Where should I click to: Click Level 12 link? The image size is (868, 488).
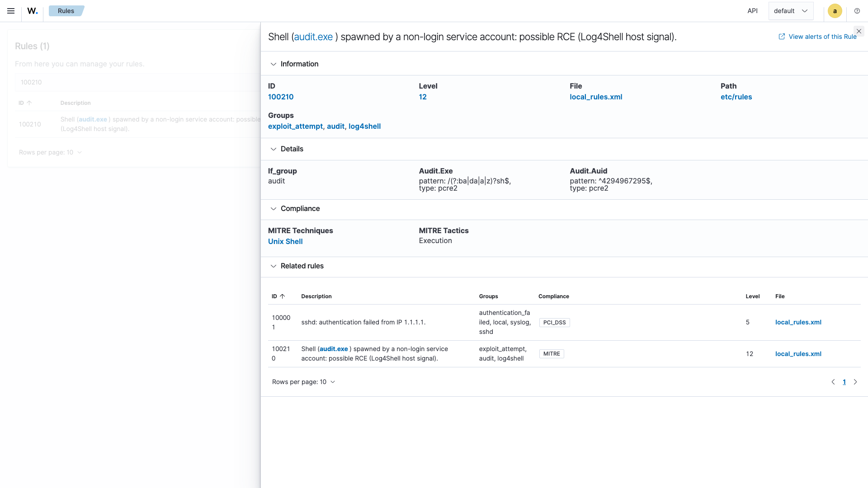click(x=423, y=97)
